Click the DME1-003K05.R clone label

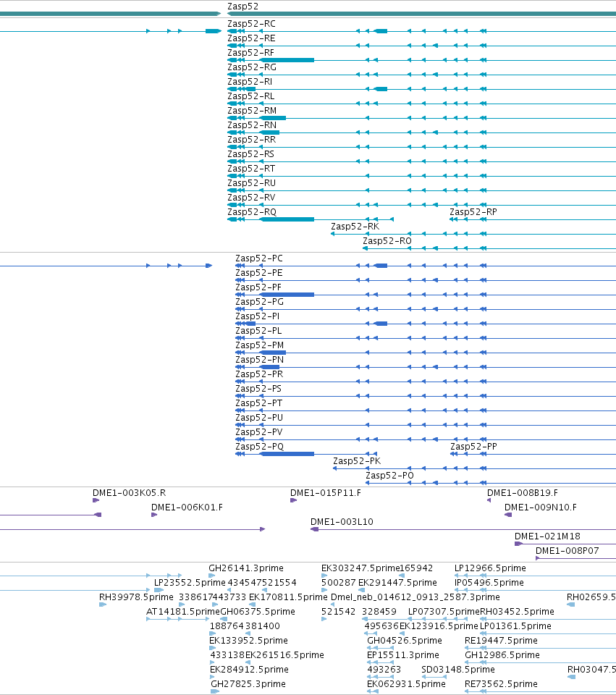pyautogui.click(x=130, y=493)
